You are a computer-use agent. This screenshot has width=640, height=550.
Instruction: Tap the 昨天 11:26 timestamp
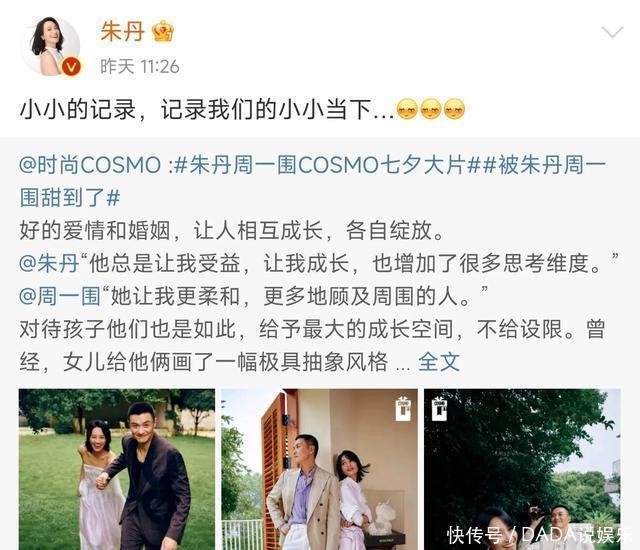tap(140, 67)
